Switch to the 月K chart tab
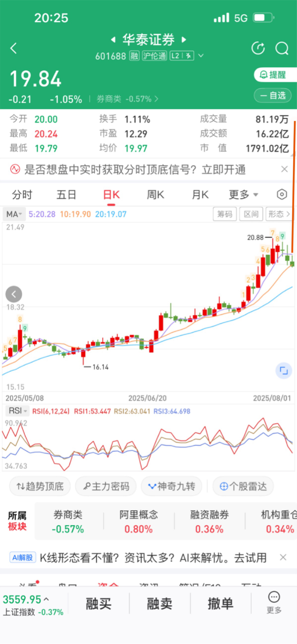This screenshot has width=297, height=644. 200,195
